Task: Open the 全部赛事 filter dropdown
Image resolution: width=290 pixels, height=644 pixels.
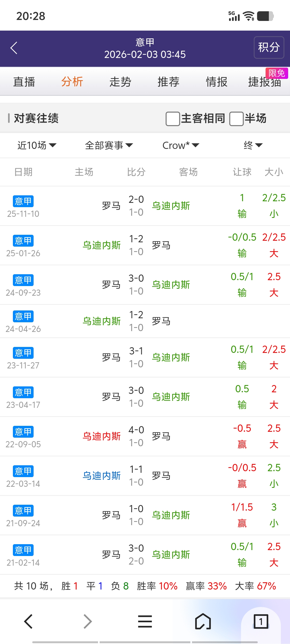Action: tap(109, 145)
